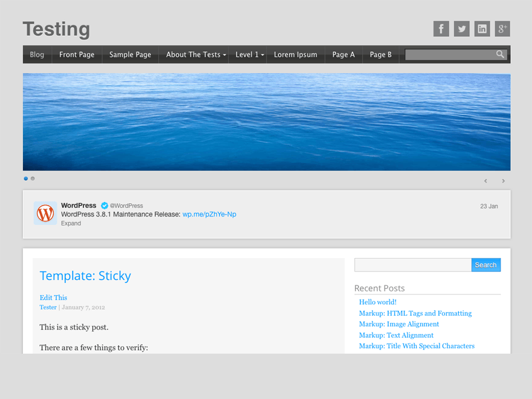Open the Sample Page menu item
Screen dimensions: 532x399
point(131,54)
